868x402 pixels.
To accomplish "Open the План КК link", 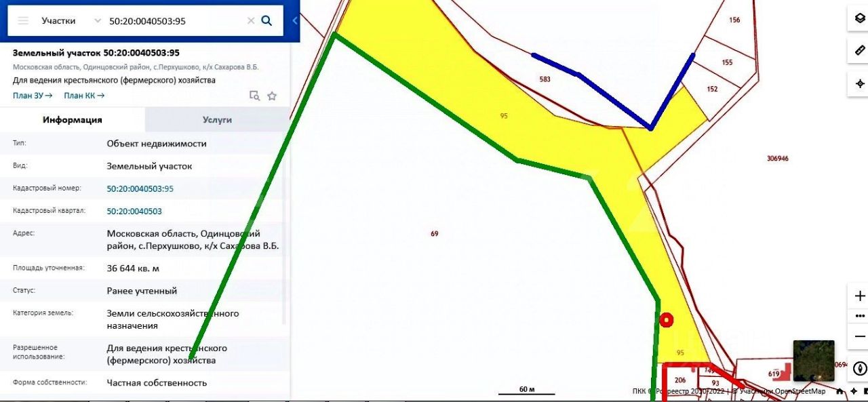I will tap(84, 96).
